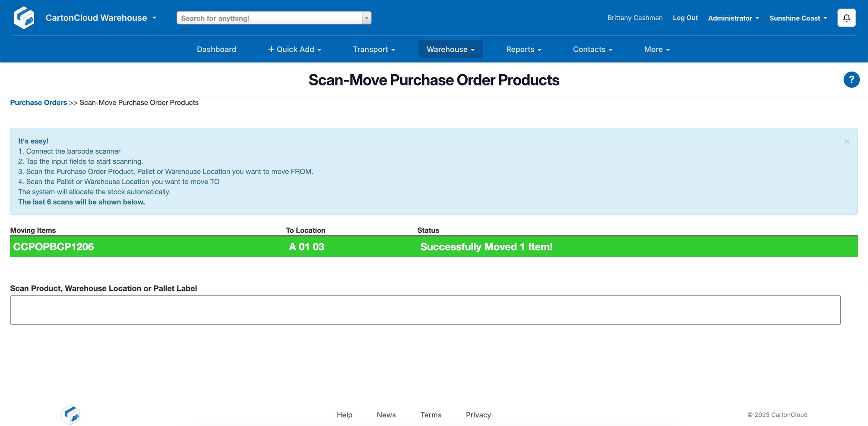
Task: Open the search box dropdown arrow
Action: point(367,18)
